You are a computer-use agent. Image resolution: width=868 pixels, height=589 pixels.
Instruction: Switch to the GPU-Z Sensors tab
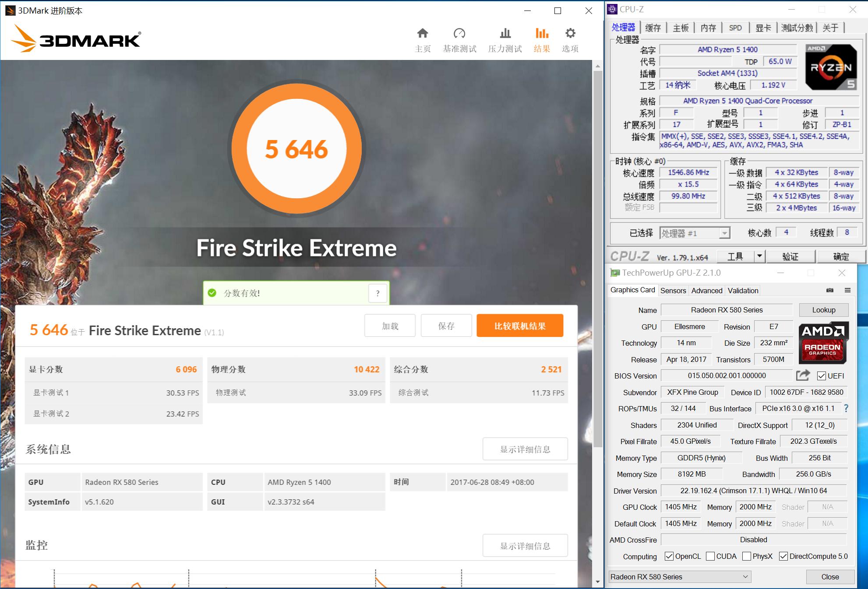click(673, 291)
